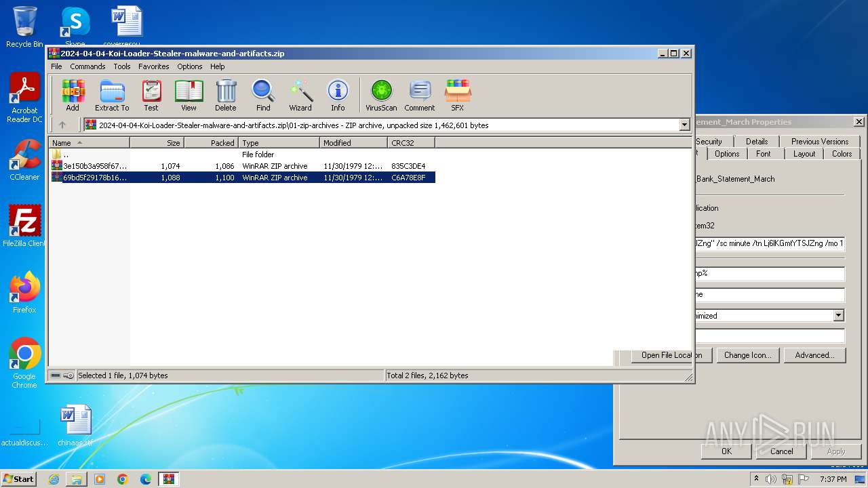Expand the archive path dropdown
The height and width of the screenshot is (488, 868).
click(x=684, y=125)
